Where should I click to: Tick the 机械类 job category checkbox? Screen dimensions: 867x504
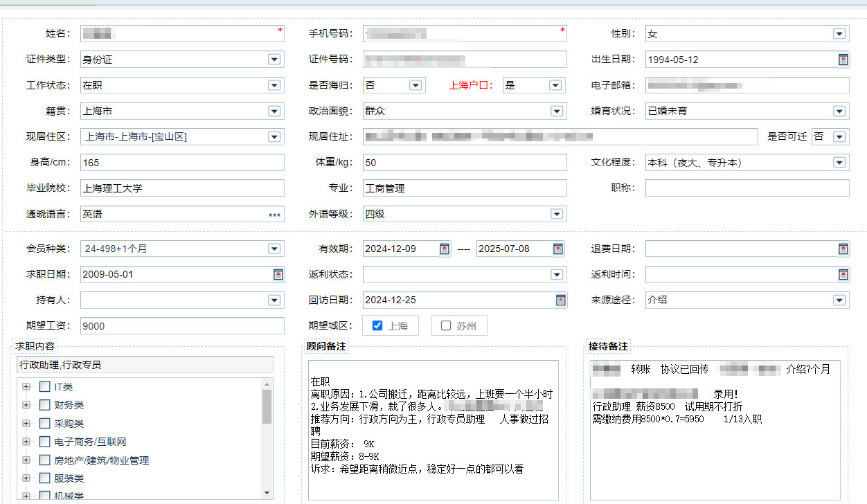[x=44, y=496]
